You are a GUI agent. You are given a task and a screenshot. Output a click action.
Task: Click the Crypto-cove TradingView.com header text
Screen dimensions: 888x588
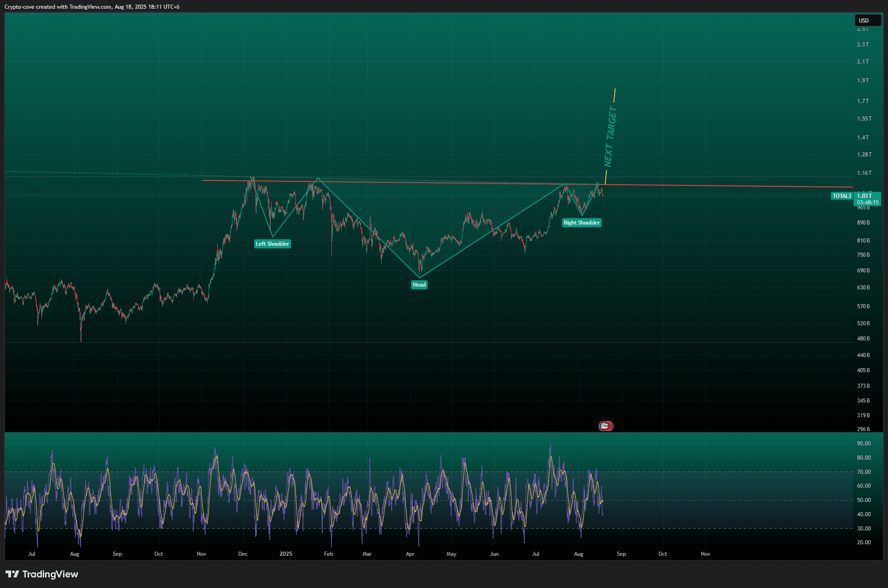pos(92,7)
